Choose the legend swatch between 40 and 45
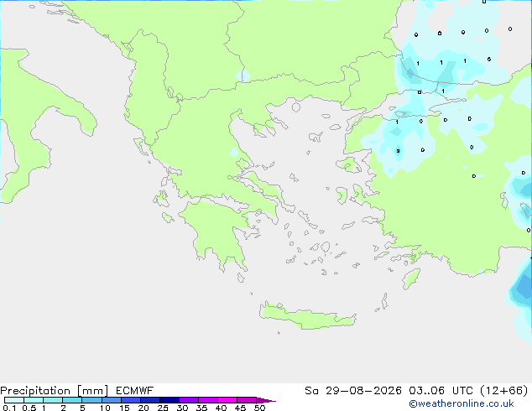Image resolution: width=532 pixels, height=411 pixels. pyautogui.click(x=227, y=400)
